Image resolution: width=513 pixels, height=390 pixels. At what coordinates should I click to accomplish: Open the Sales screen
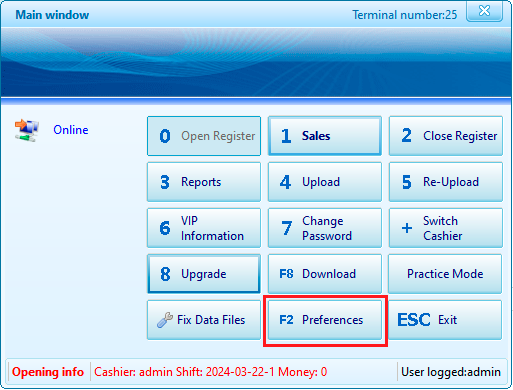click(325, 136)
